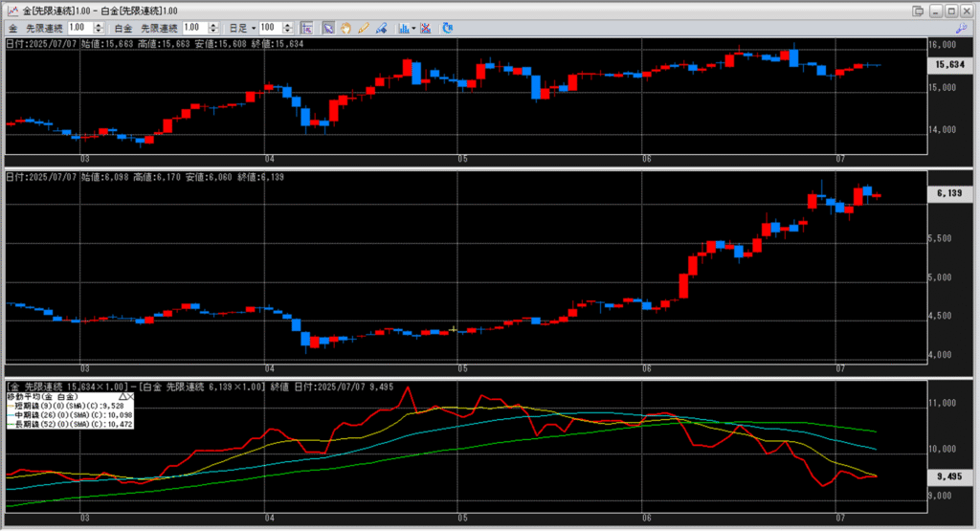The height and width of the screenshot is (531, 980).
Task: Select the arrow pointer cursor tool
Action: point(328,29)
